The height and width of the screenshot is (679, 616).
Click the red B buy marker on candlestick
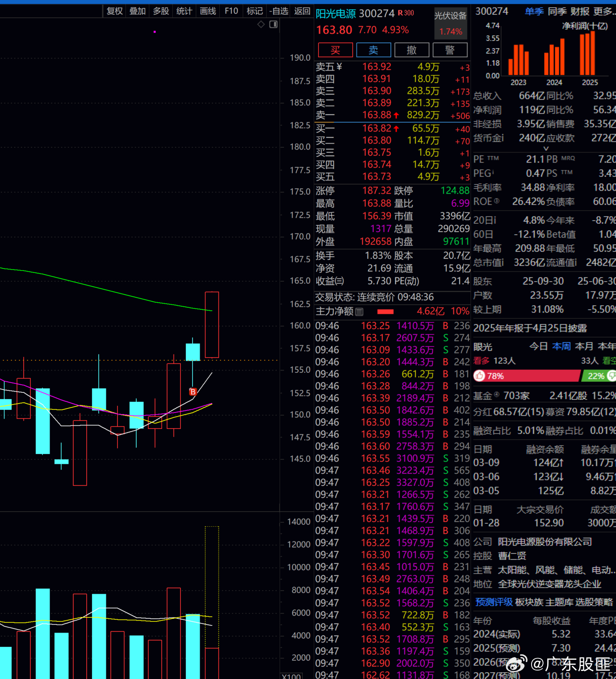(x=193, y=392)
